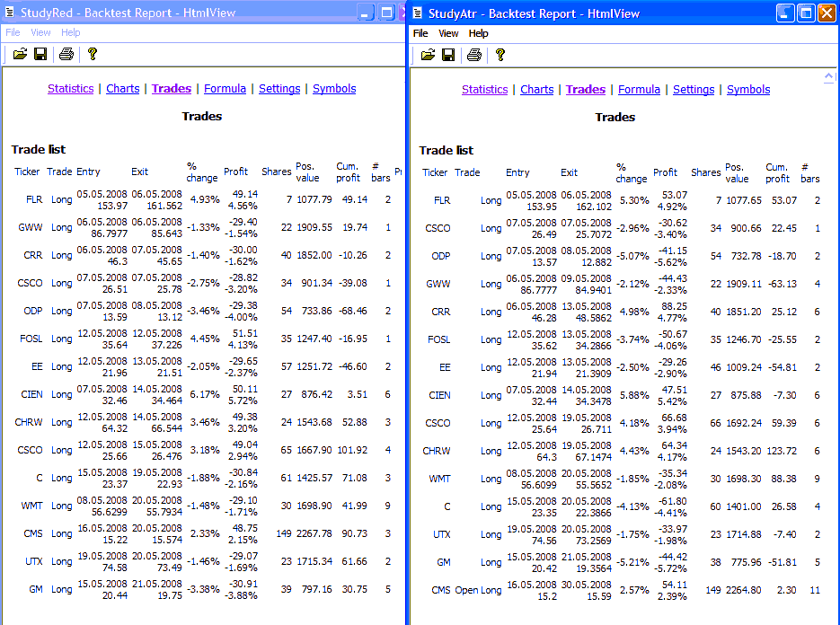Screen dimensions: 840x625
Task: Click the Save disk icon in StudyRed window
Action: (40, 54)
